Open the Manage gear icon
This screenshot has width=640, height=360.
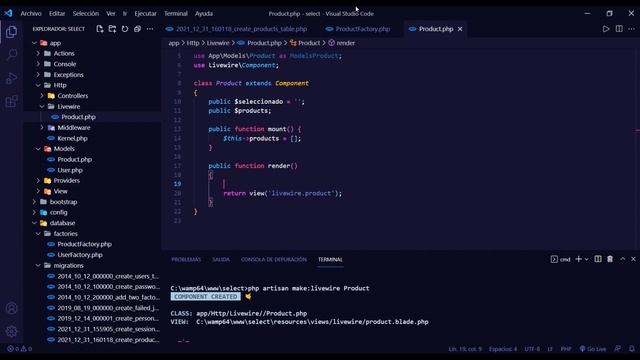[11, 331]
